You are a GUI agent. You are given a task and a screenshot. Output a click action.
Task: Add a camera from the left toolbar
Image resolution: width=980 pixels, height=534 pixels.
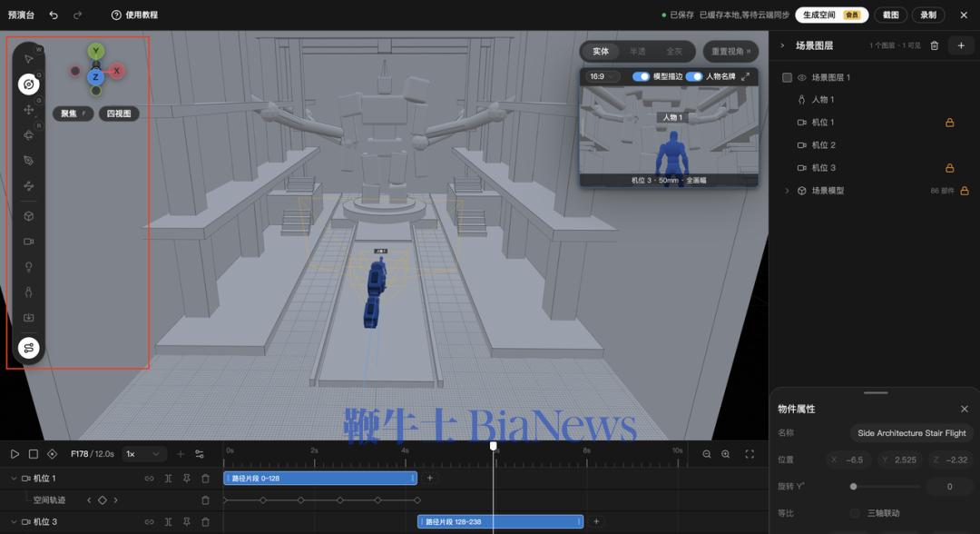28,242
